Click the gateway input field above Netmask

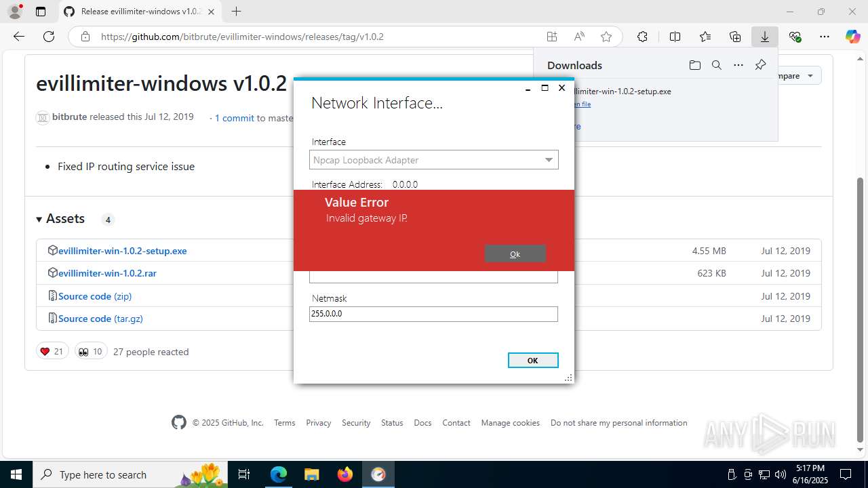click(x=433, y=277)
